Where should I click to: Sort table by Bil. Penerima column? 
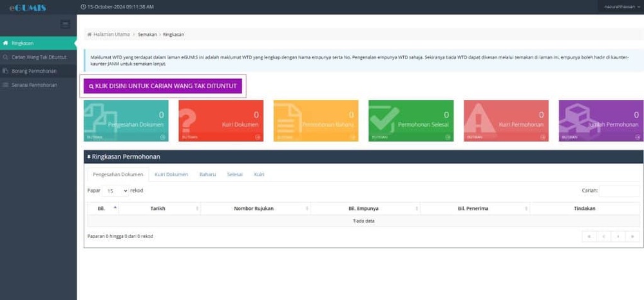coord(475,209)
